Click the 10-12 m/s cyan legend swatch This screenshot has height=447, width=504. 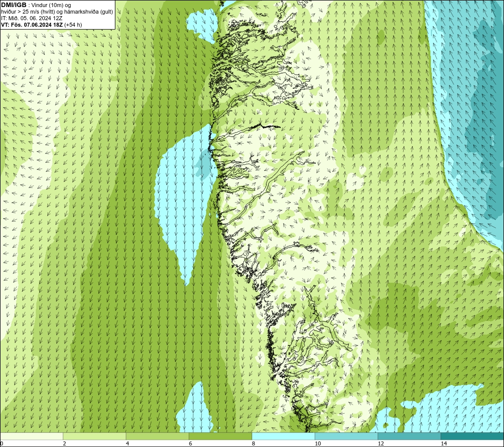coord(347,436)
